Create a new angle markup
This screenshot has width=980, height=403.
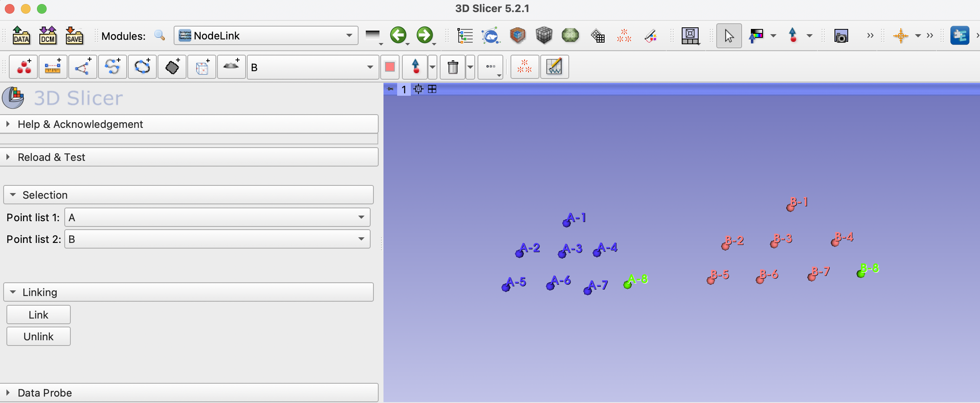tap(83, 67)
